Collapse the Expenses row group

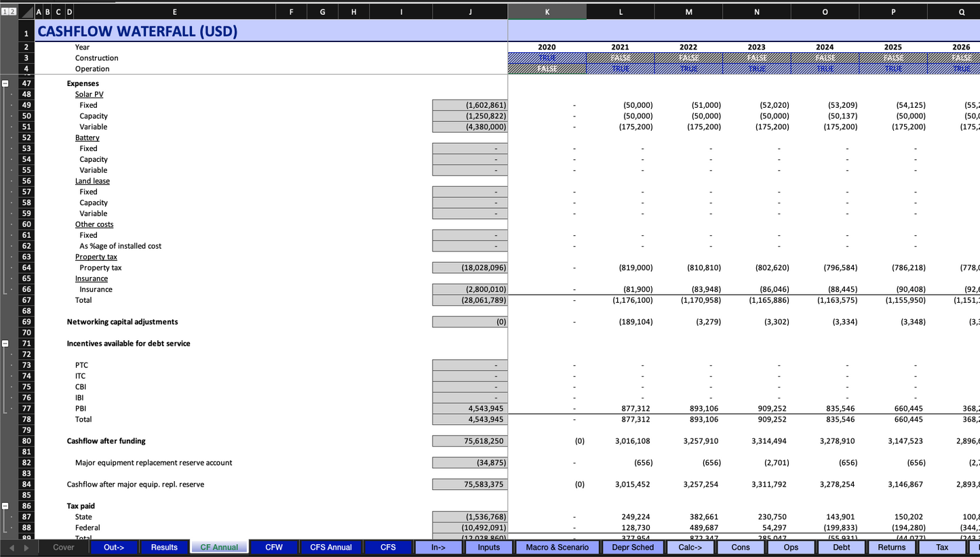[5, 83]
